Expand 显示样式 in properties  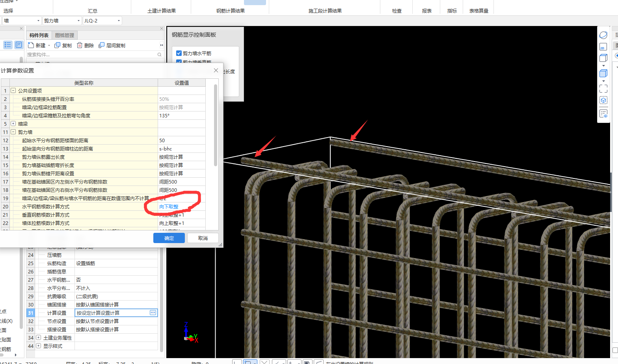pos(38,346)
